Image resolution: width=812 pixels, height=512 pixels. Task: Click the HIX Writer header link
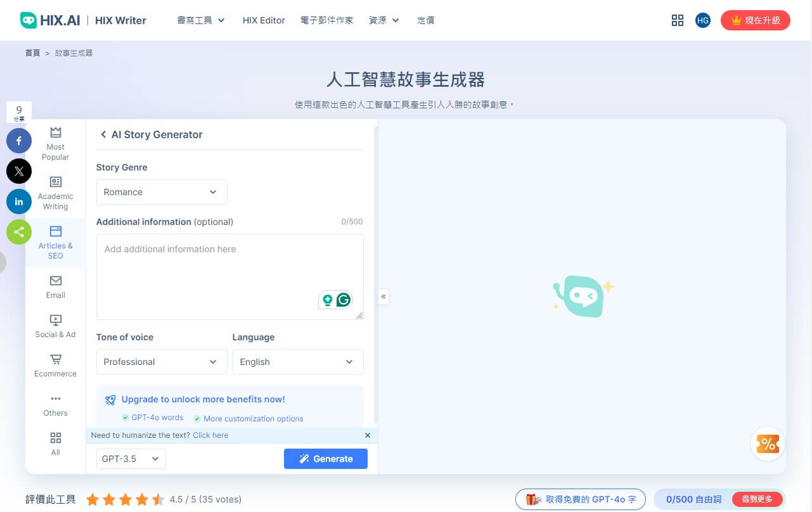(x=120, y=20)
